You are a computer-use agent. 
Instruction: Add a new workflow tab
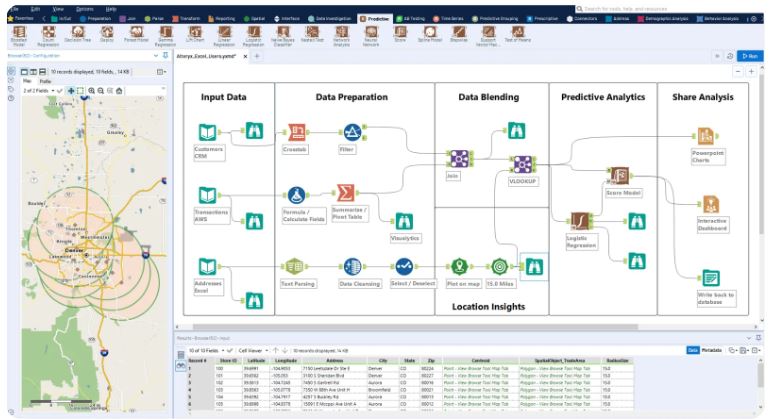coord(257,56)
